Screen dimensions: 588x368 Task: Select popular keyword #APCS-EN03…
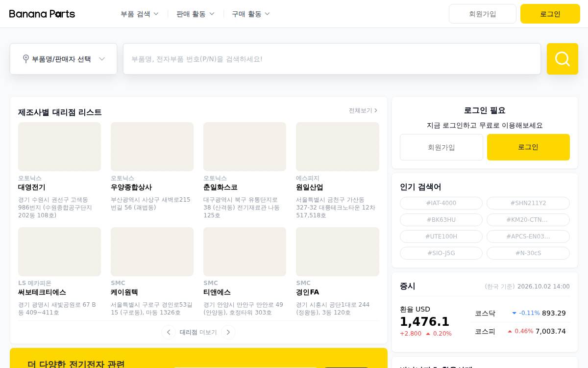528,237
